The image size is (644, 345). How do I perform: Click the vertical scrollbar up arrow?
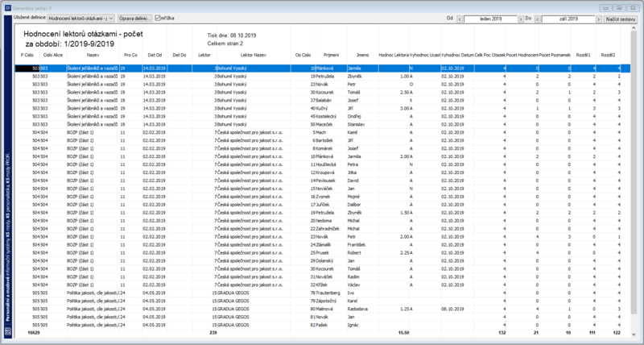pos(635,28)
